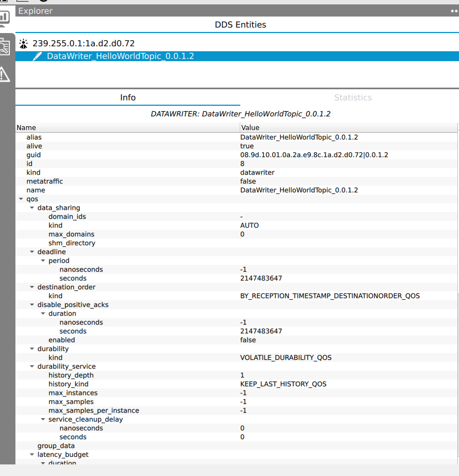This screenshot has height=476, width=459.
Task: Collapse the durability_service section
Action: click(x=32, y=366)
